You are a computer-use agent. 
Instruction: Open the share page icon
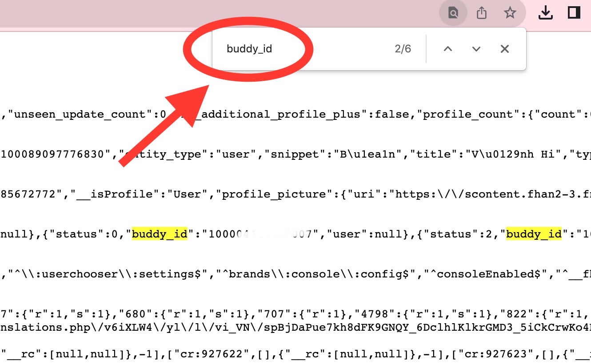pos(482,13)
